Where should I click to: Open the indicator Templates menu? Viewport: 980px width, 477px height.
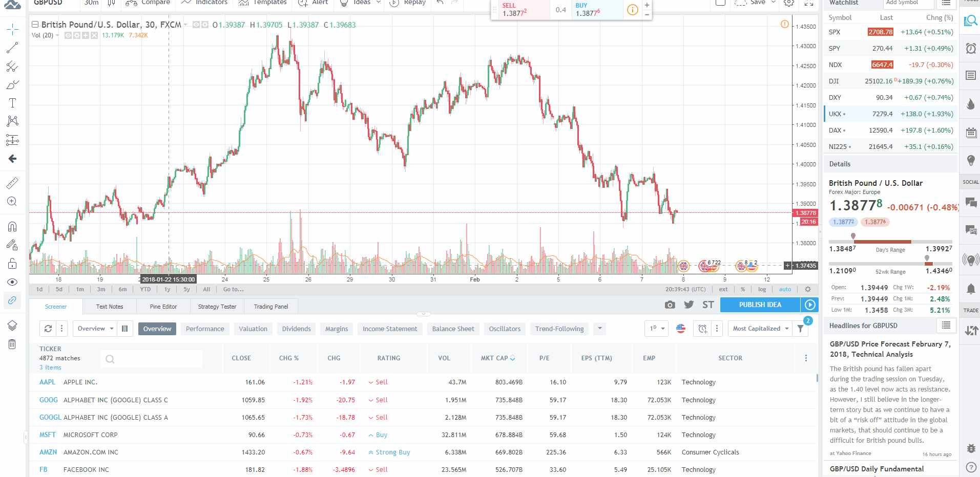(262, 3)
